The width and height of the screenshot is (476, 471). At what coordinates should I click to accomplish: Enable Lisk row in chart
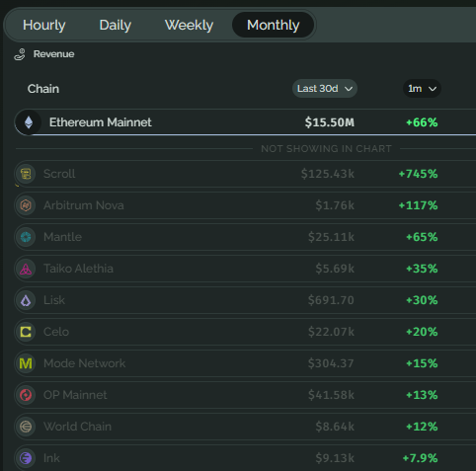[x=245, y=300]
